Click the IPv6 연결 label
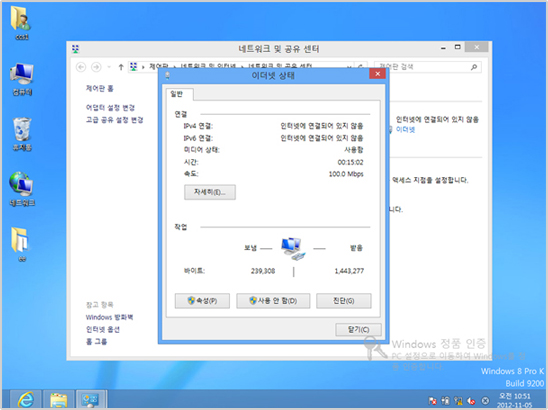Image resolution: width=548 pixels, height=410 pixels. (x=198, y=138)
